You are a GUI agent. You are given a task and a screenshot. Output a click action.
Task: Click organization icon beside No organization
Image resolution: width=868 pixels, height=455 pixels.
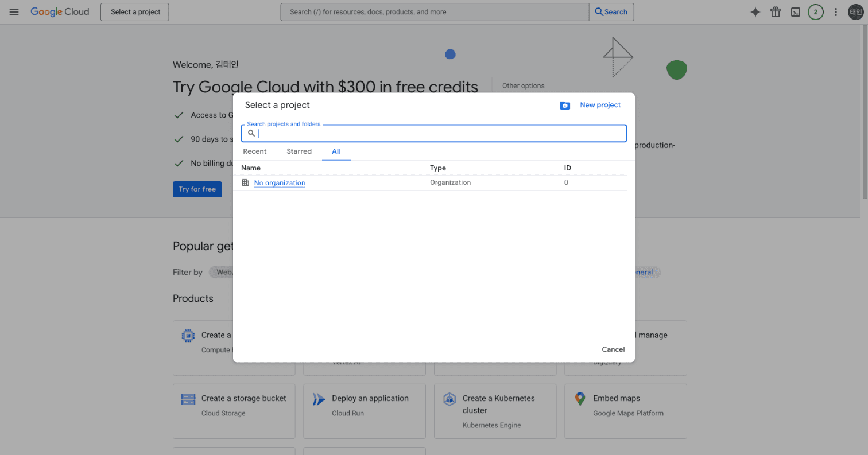(246, 182)
